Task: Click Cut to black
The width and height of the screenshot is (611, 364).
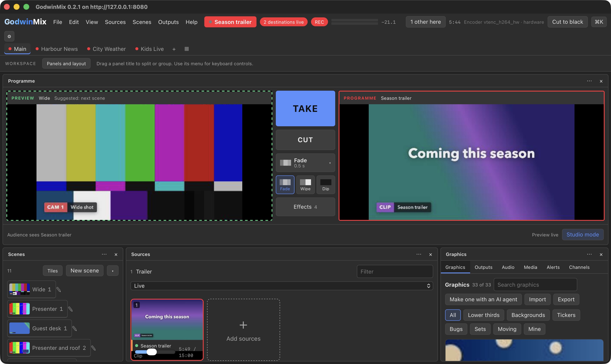Action: pos(568,22)
